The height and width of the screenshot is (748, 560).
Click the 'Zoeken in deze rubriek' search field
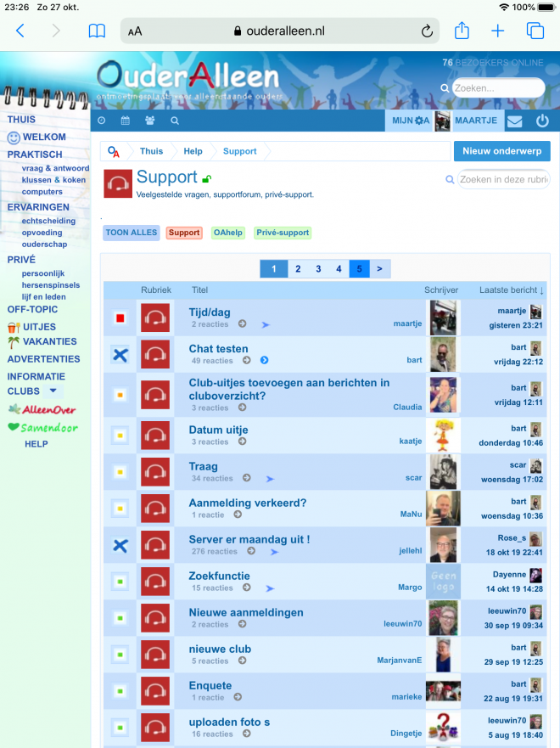tap(502, 179)
